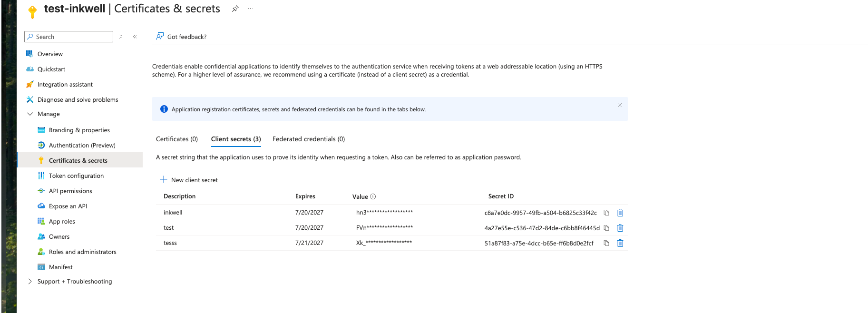
Task: Delete the test client secret
Action: pos(620,228)
